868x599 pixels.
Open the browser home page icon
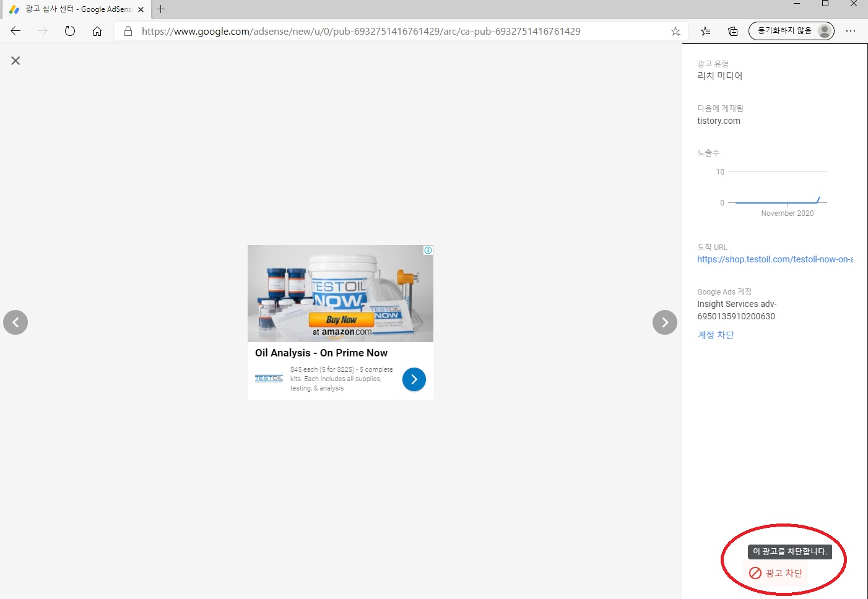point(97,31)
